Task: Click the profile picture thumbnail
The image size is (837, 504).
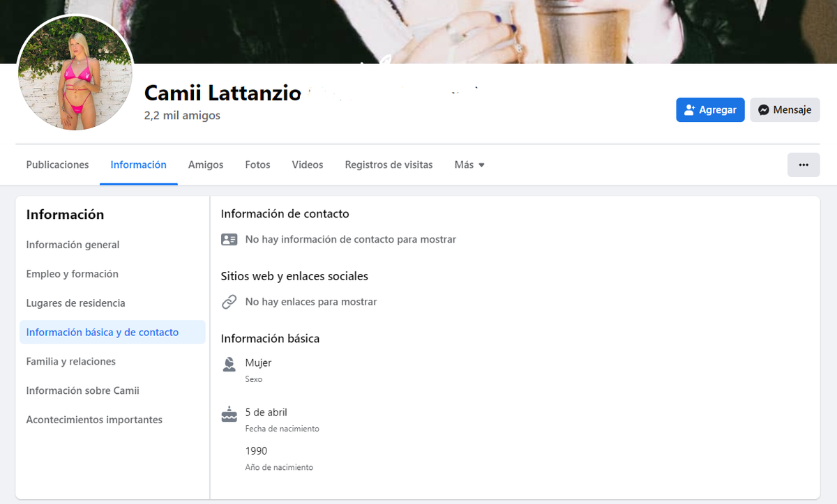Action: (75, 73)
